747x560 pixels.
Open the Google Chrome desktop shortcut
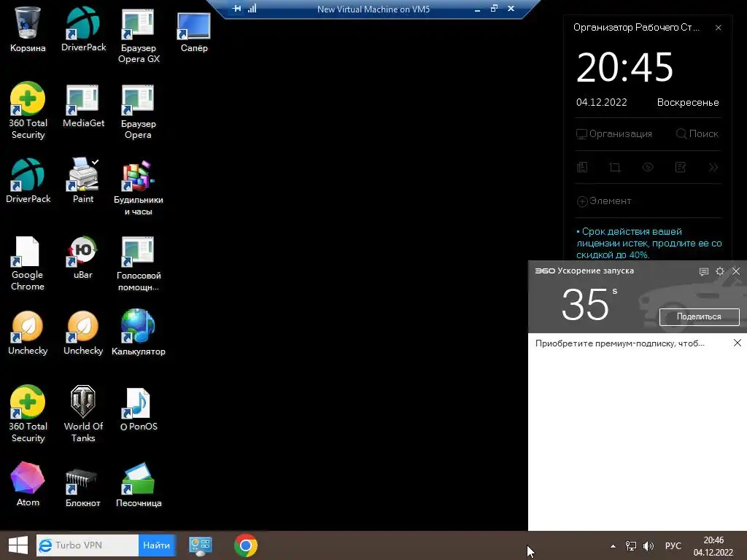point(27,262)
